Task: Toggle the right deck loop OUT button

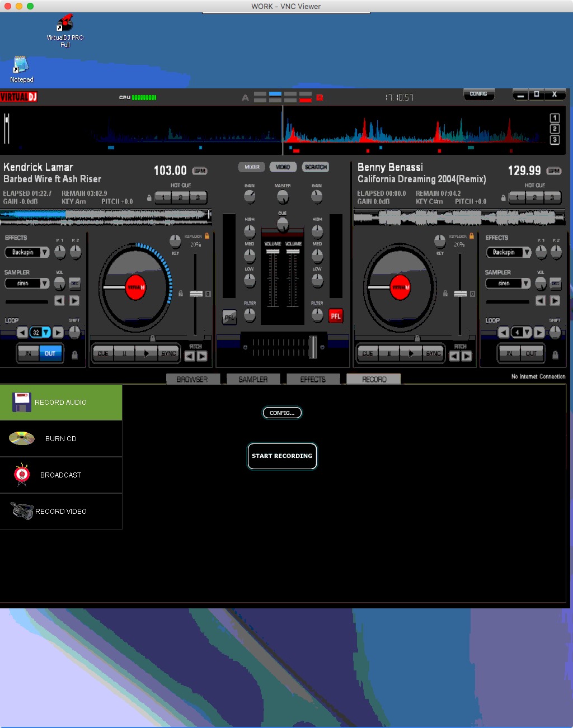Action: (x=531, y=353)
